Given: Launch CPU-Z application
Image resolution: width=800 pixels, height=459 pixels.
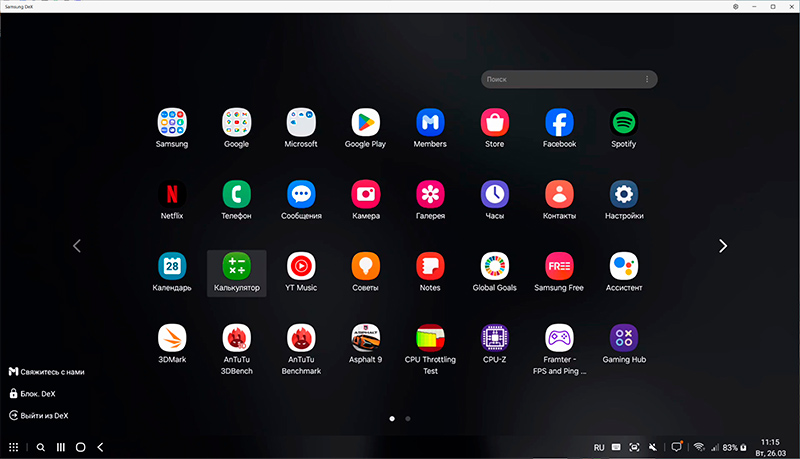Looking at the screenshot, I should click(x=494, y=338).
